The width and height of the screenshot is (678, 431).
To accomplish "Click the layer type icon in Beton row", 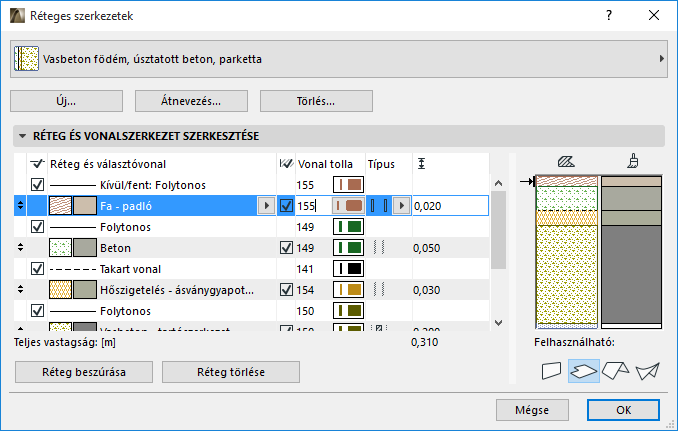I will (x=379, y=248).
